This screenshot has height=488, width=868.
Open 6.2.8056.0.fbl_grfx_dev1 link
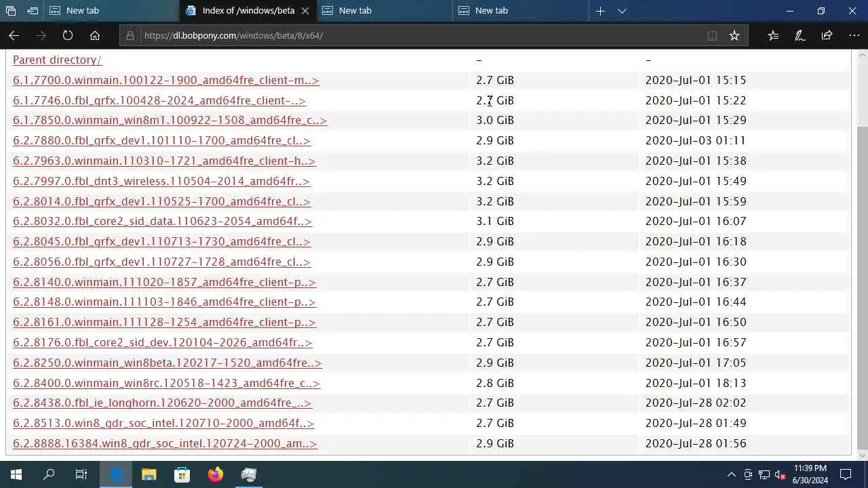(x=161, y=262)
